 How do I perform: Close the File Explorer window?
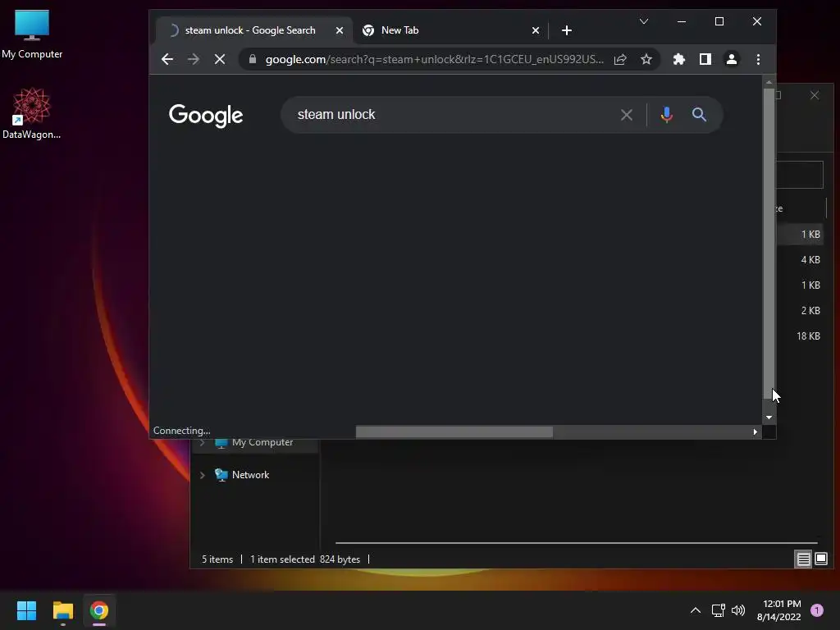pyautogui.click(x=815, y=95)
